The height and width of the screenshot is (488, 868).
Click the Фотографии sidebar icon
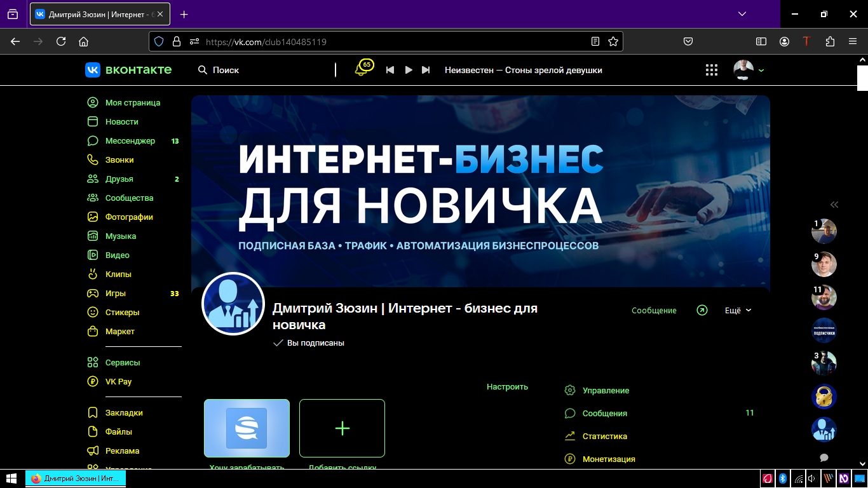click(x=93, y=217)
